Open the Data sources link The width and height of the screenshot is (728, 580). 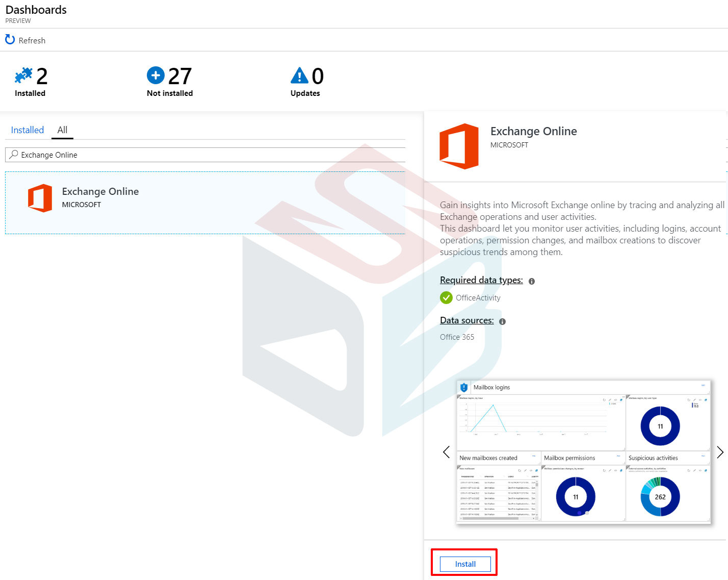[466, 320]
